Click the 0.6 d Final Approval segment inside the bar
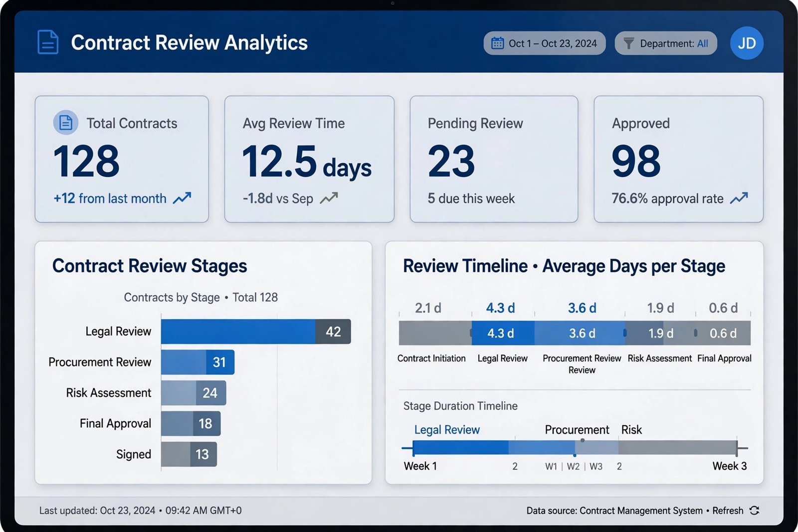 point(723,333)
